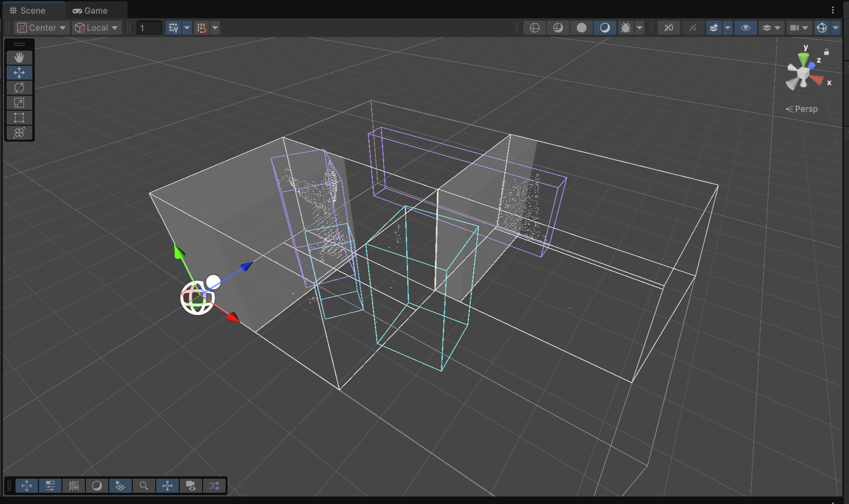Click the camera-with-eye icon in bottom toolbar
Image resolution: width=849 pixels, height=504 pixels.
(x=191, y=486)
